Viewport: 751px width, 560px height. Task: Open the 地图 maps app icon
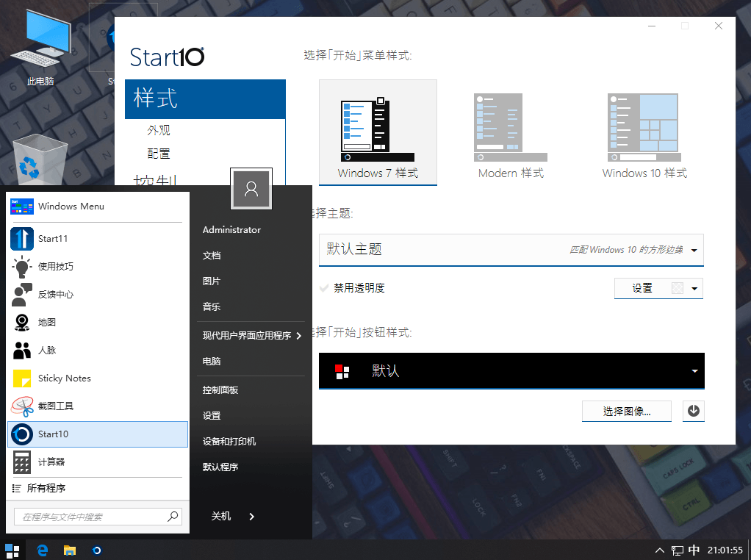pyautogui.click(x=22, y=323)
